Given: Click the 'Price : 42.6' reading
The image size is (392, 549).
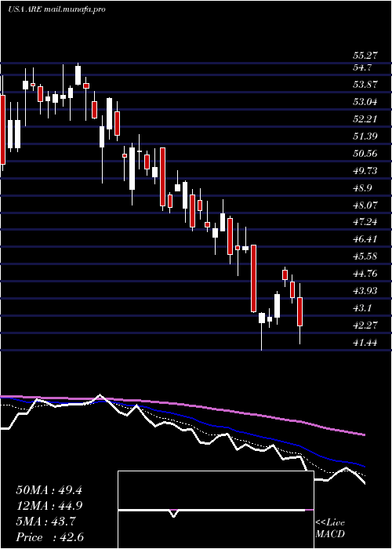Looking at the screenshot, I should coord(49,537).
